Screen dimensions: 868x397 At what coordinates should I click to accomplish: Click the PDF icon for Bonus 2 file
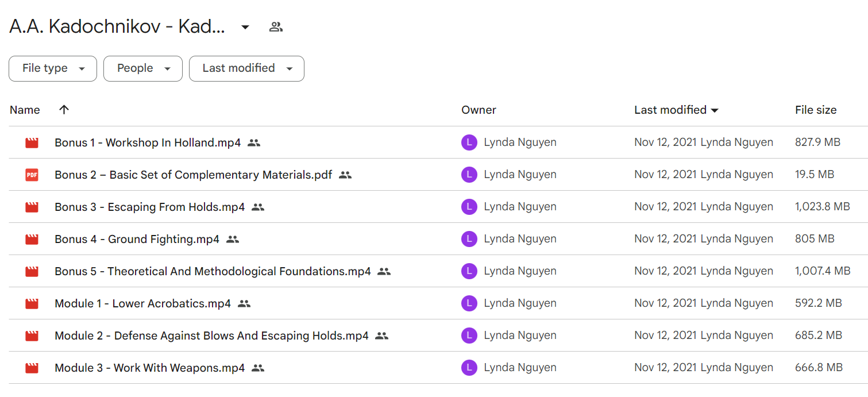[x=32, y=175]
